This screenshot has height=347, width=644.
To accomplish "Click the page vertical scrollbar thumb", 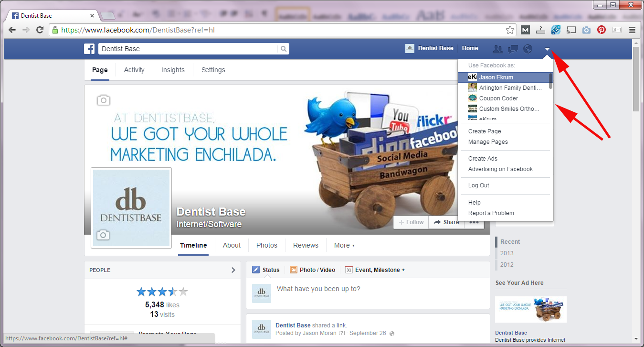I will click(x=635, y=79).
